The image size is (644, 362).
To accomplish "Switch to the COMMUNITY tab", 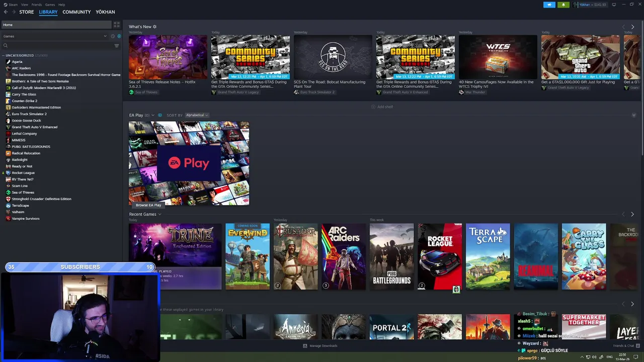I will tap(76, 12).
